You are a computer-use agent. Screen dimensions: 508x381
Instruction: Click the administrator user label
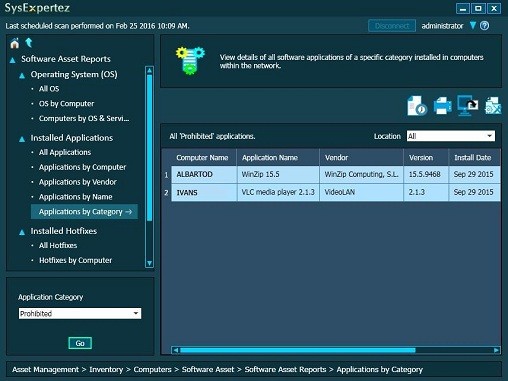442,26
